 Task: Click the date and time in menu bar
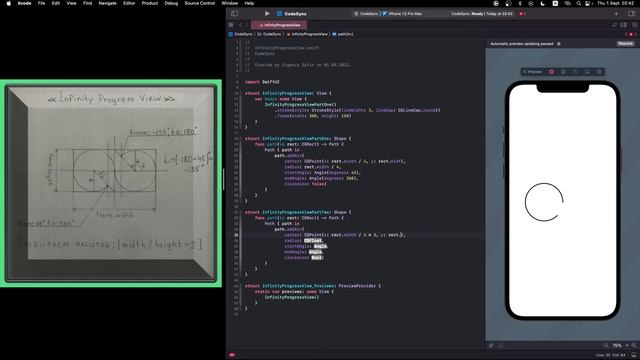616,3
